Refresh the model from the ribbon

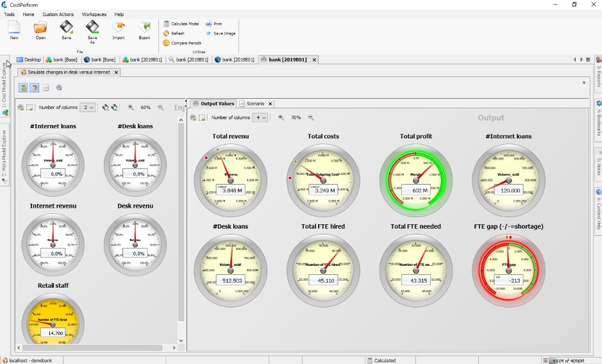[x=166, y=33]
